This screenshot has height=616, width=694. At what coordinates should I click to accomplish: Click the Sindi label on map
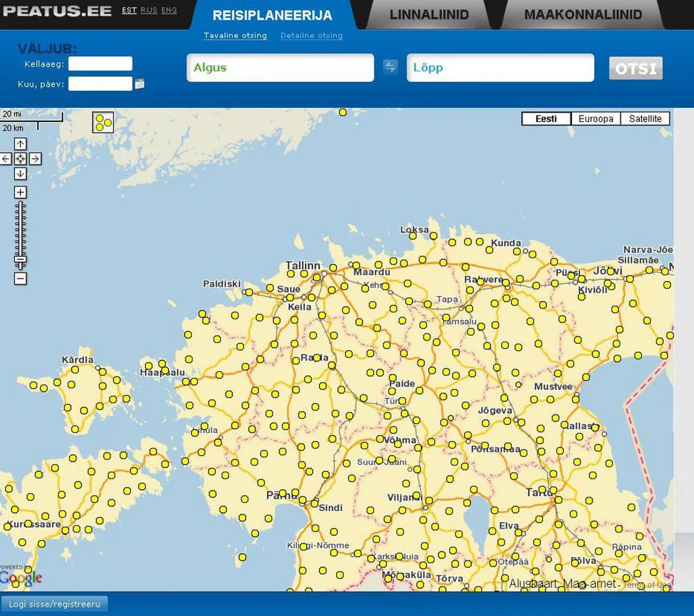[x=331, y=508]
